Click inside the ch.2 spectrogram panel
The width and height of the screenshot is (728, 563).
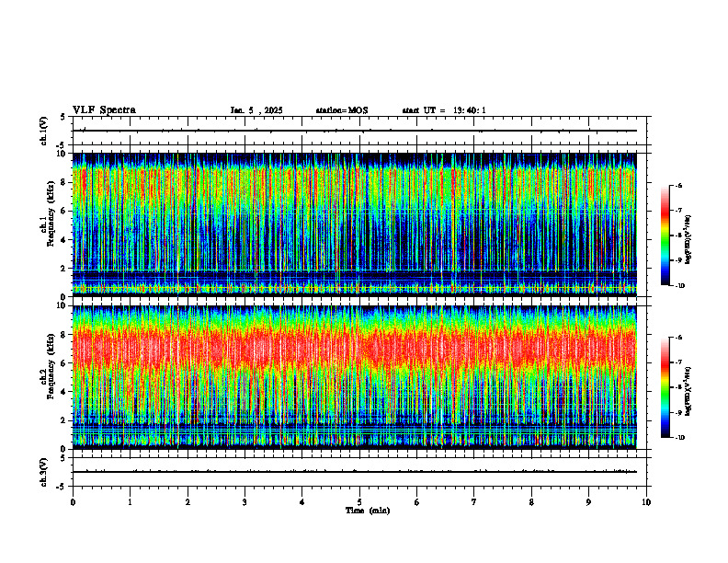(354, 377)
